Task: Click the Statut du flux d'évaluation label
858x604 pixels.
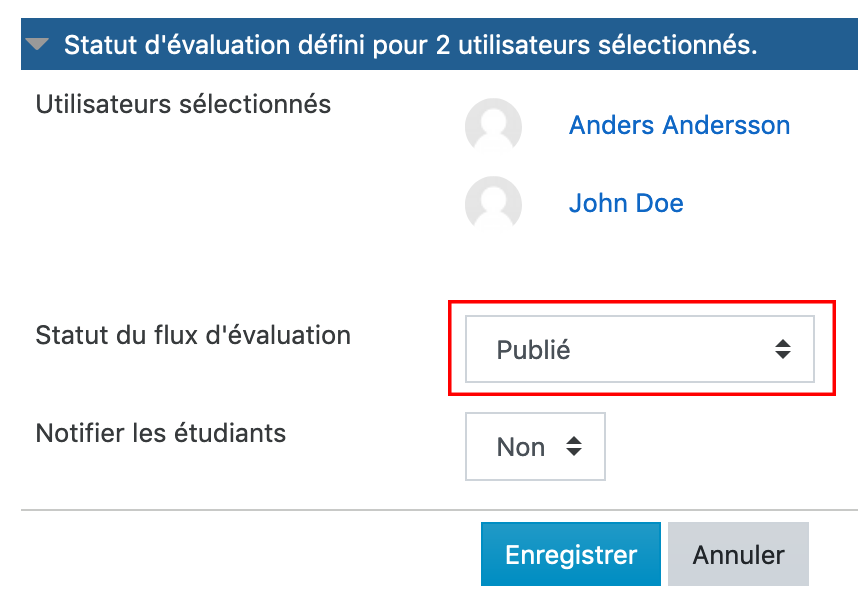Action: coord(193,335)
